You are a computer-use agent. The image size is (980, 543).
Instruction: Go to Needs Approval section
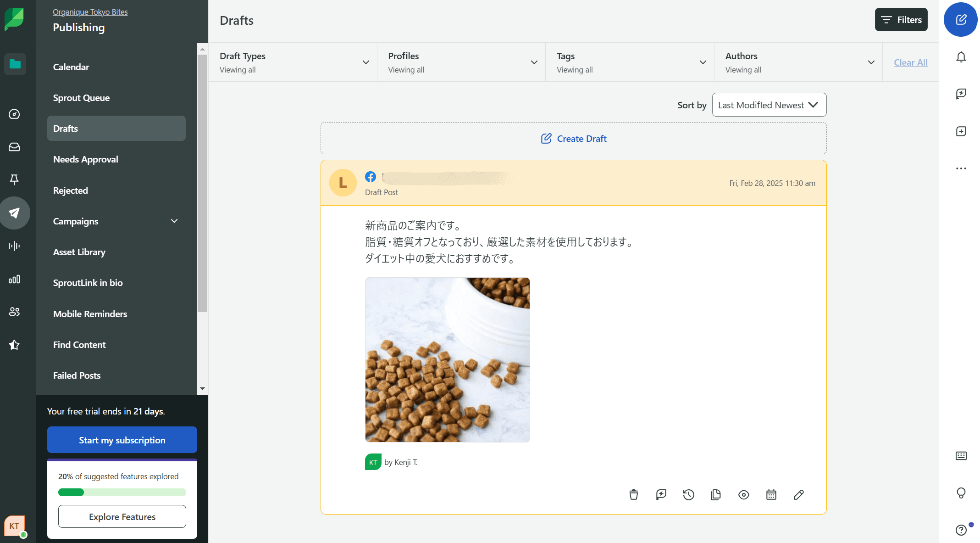[x=86, y=159]
